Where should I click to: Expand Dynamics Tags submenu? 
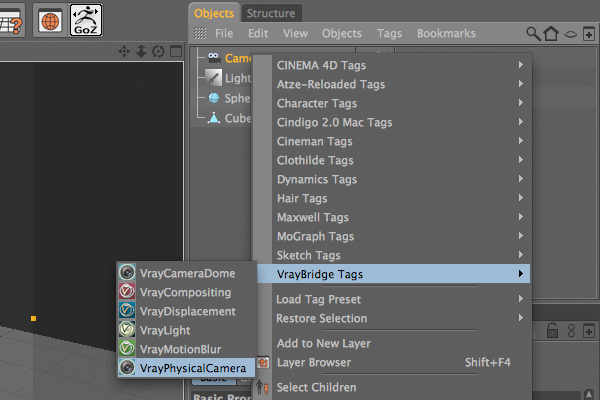pyautogui.click(x=401, y=179)
